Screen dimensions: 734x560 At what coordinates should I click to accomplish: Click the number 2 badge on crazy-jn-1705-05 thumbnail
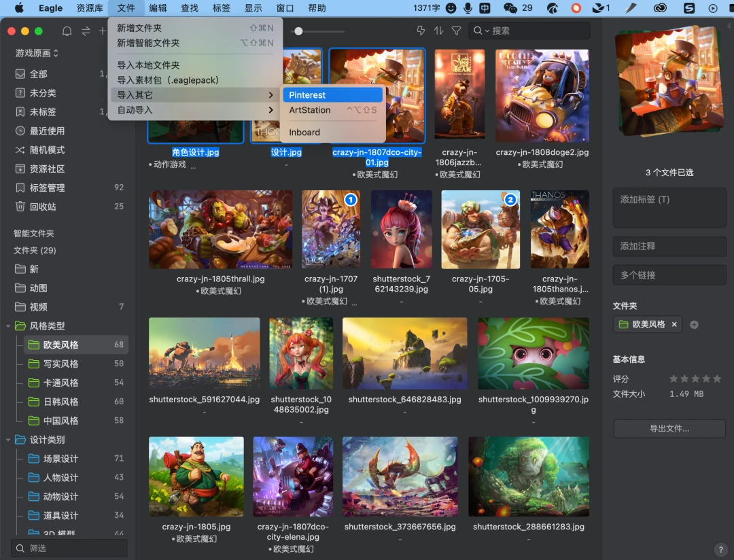[x=510, y=200]
